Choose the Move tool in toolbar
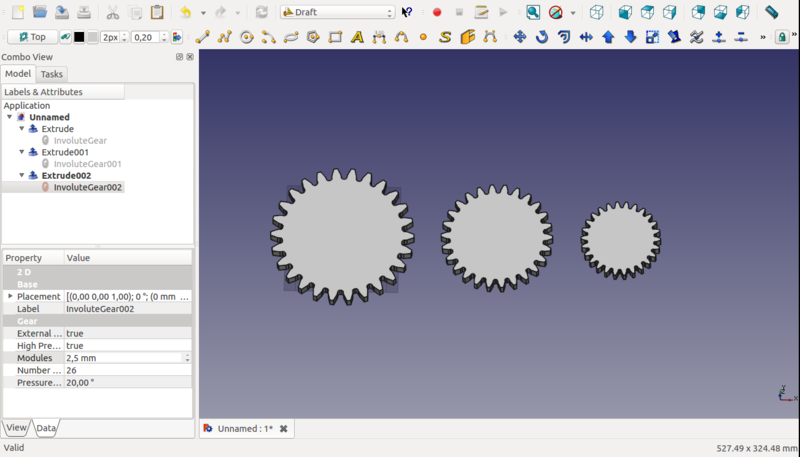Image resolution: width=800 pixels, height=457 pixels. (x=520, y=37)
